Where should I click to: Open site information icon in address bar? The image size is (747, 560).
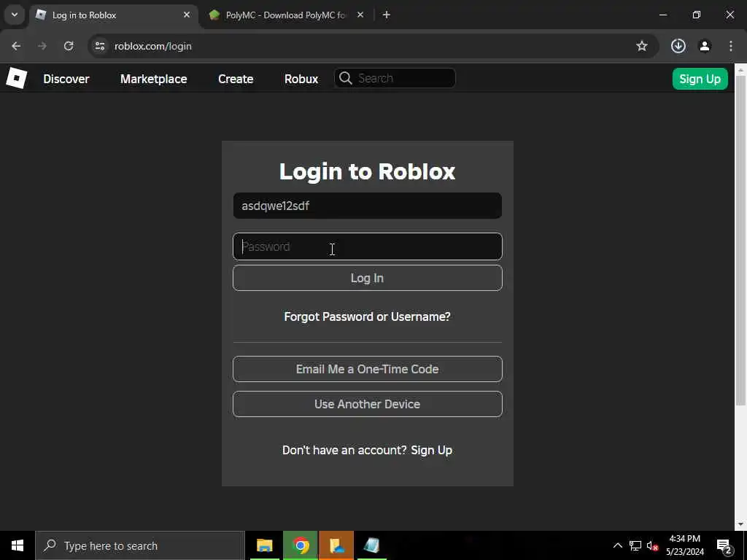[99, 46]
